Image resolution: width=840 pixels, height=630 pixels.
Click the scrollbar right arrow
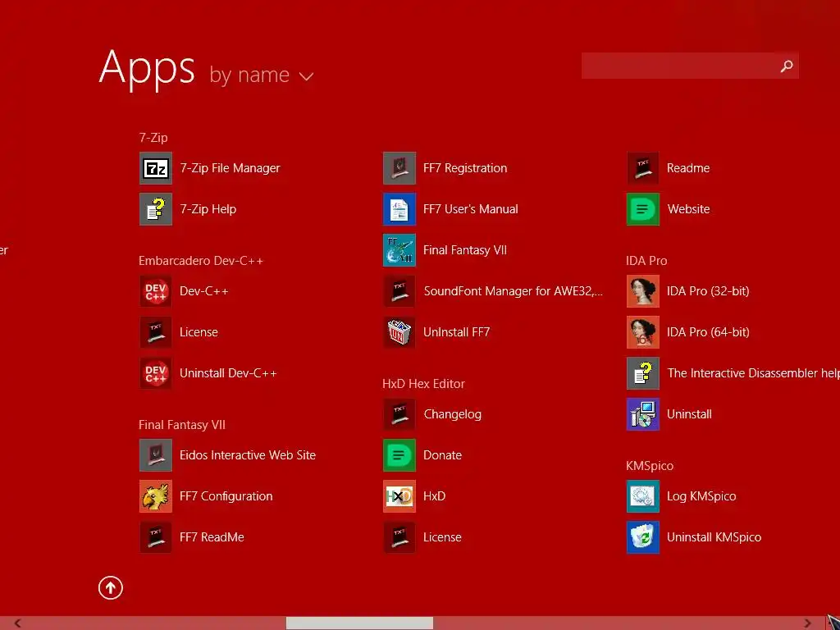click(808, 623)
